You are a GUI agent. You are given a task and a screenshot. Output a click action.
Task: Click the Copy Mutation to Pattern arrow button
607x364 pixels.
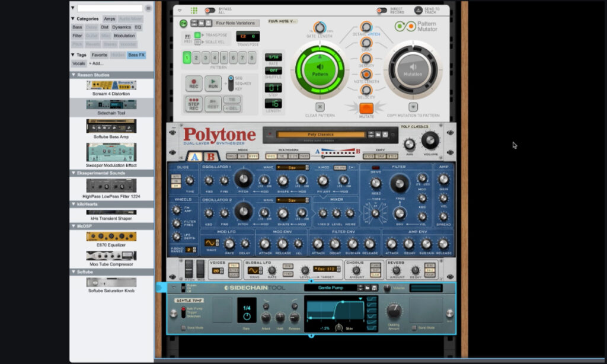click(x=413, y=107)
